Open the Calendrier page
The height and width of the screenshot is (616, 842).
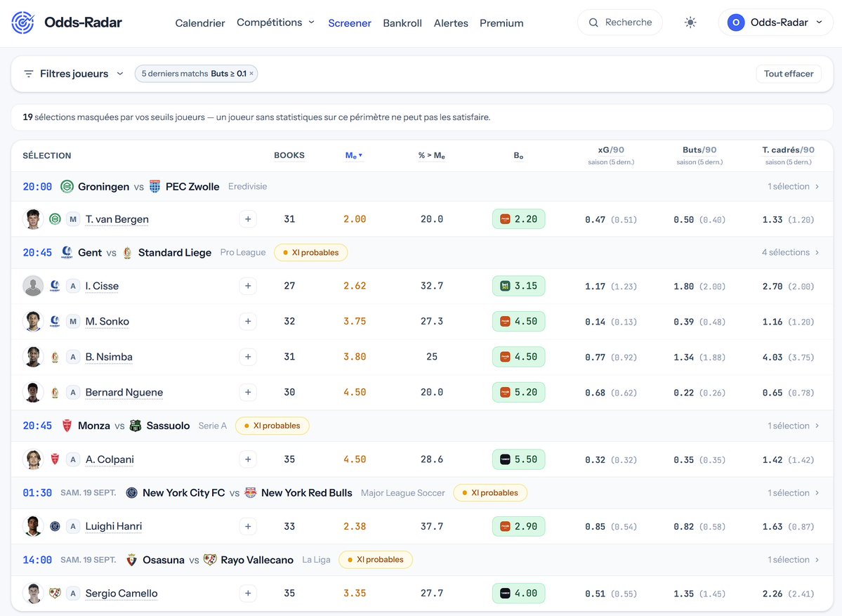click(199, 23)
